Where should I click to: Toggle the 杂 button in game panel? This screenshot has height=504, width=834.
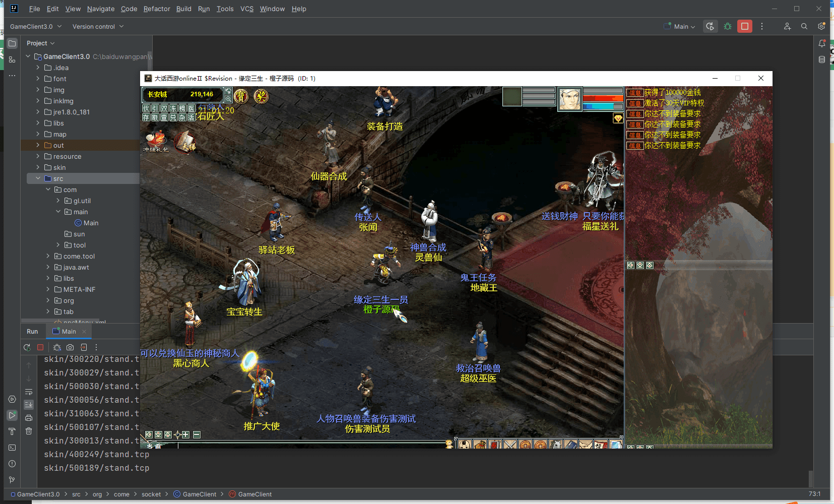tap(182, 117)
